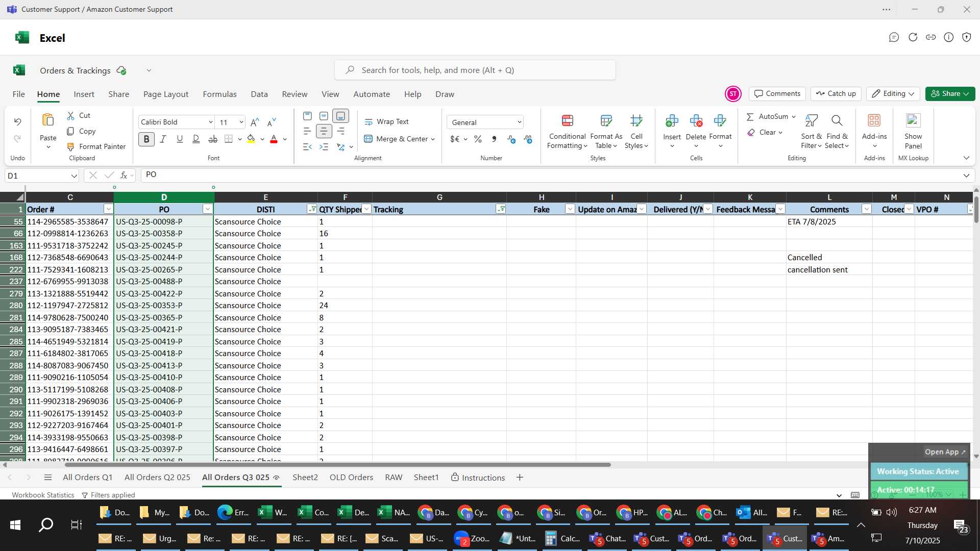This screenshot has height=551, width=980.
Task: Switch to All Orders Q1 sheet tab
Action: point(87,478)
